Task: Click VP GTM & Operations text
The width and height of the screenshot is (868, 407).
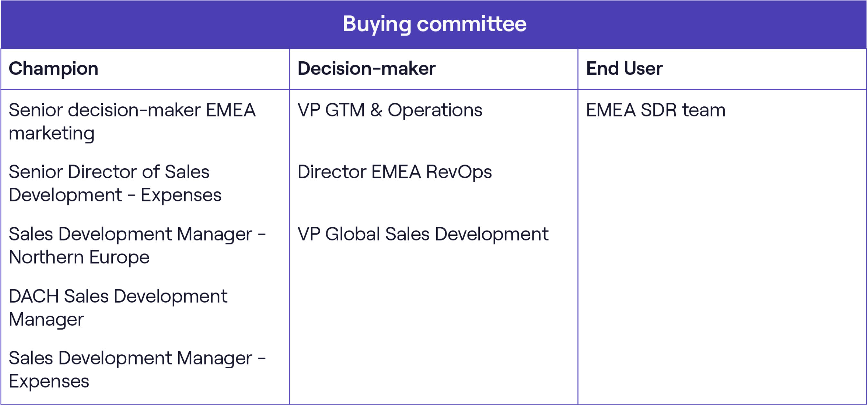Action: [x=390, y=110]
